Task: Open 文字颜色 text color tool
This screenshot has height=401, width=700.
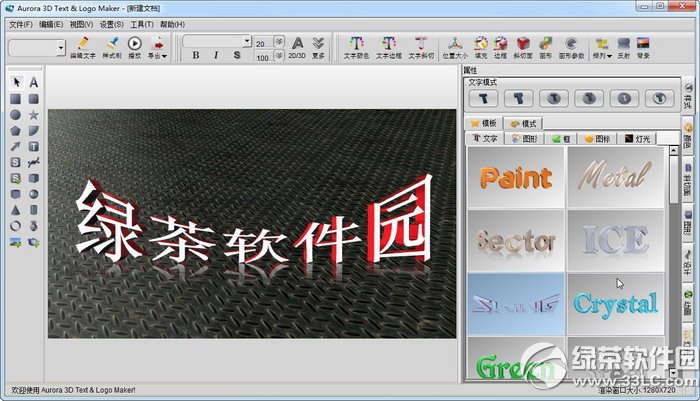Action: click(356, 47)
